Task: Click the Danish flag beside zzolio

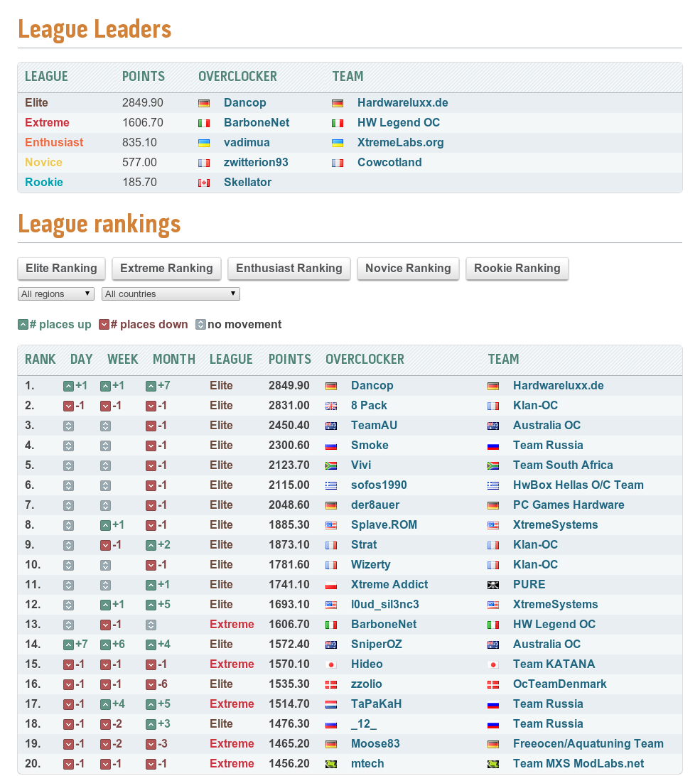Action: pos(331,685)
